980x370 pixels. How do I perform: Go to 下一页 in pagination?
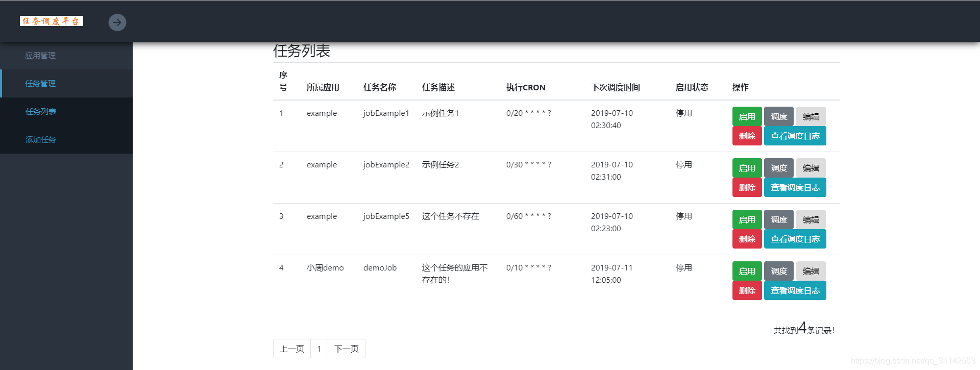(347, 349)
